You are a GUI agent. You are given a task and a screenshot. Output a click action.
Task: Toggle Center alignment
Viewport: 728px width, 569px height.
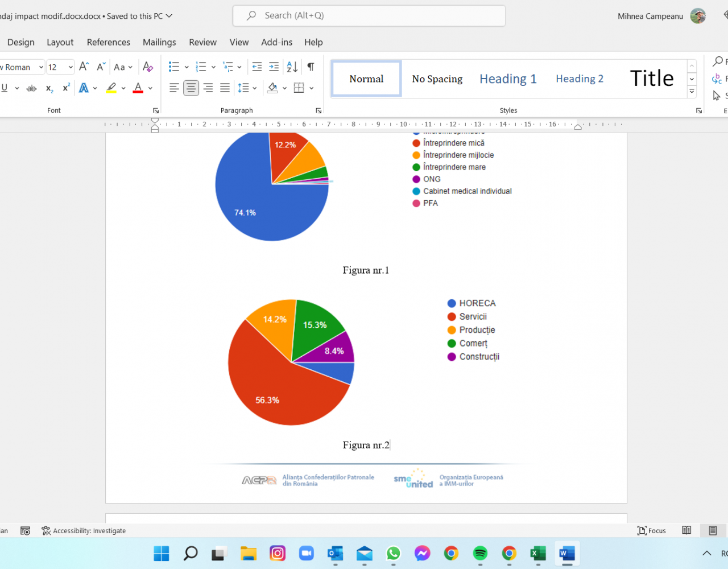(191, 88)
